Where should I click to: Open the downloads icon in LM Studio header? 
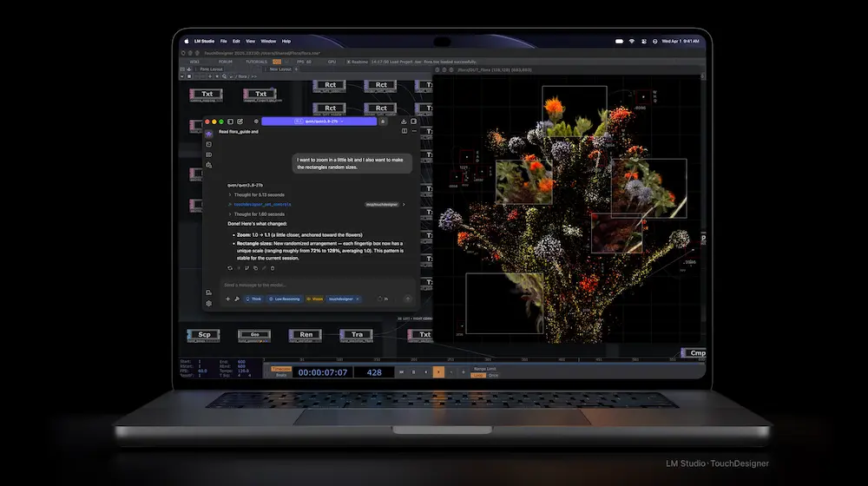(404, 121)
